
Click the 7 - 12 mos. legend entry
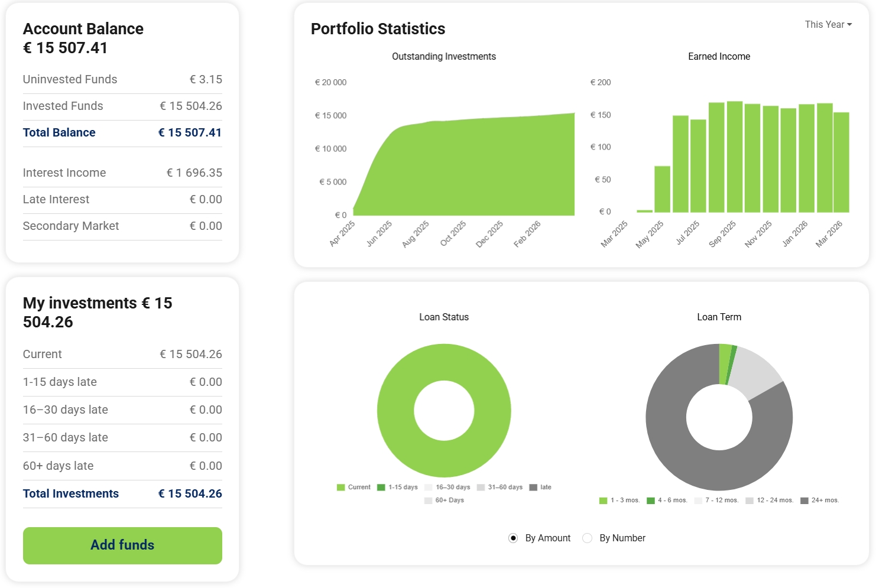pyautogui.click(x=721, y=501)
